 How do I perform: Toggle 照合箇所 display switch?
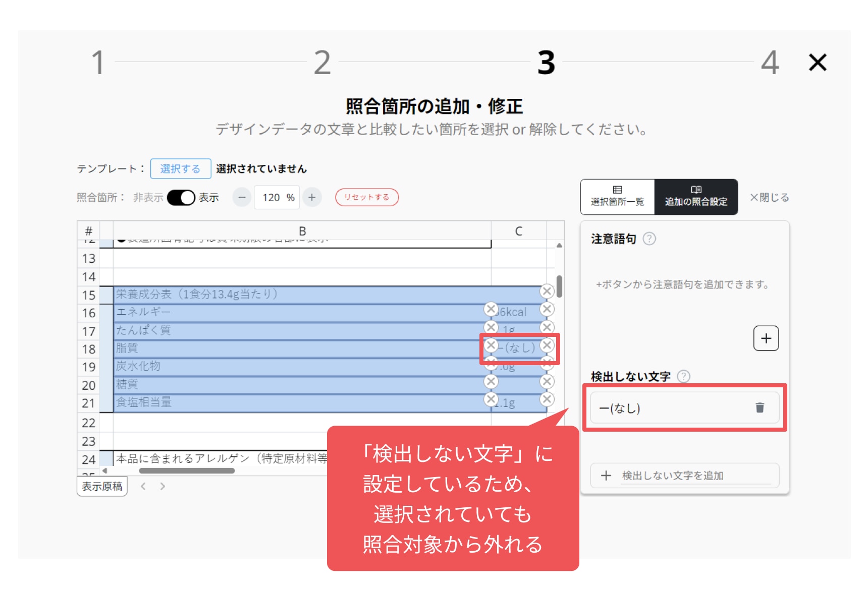(x=181, y=197)
